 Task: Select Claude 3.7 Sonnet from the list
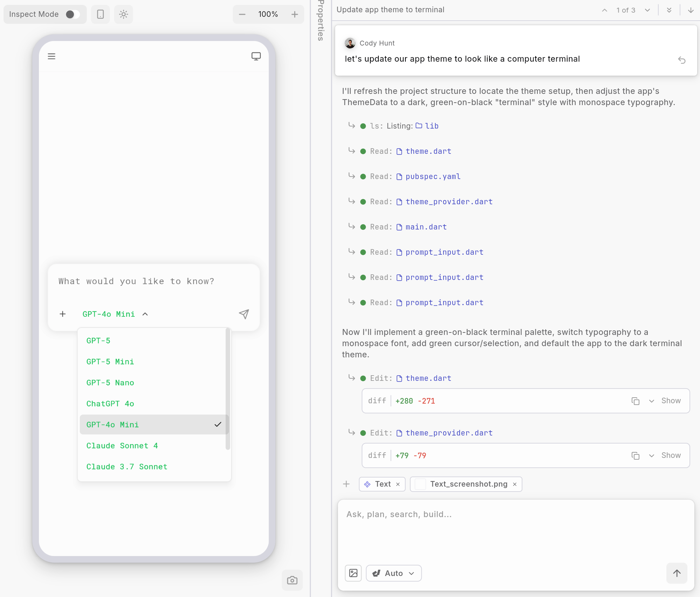[x=154, y=467]
